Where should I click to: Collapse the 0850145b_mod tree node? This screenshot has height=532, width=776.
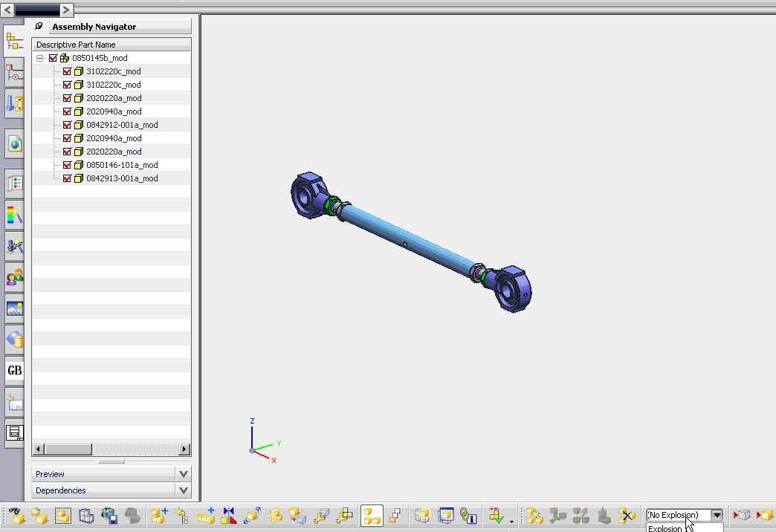pos(40,59)
